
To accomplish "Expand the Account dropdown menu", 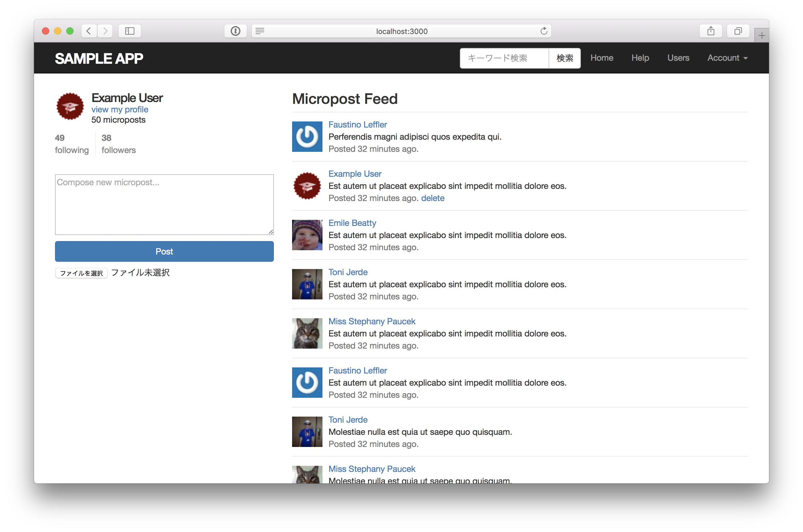I will [x=727, y=58].
